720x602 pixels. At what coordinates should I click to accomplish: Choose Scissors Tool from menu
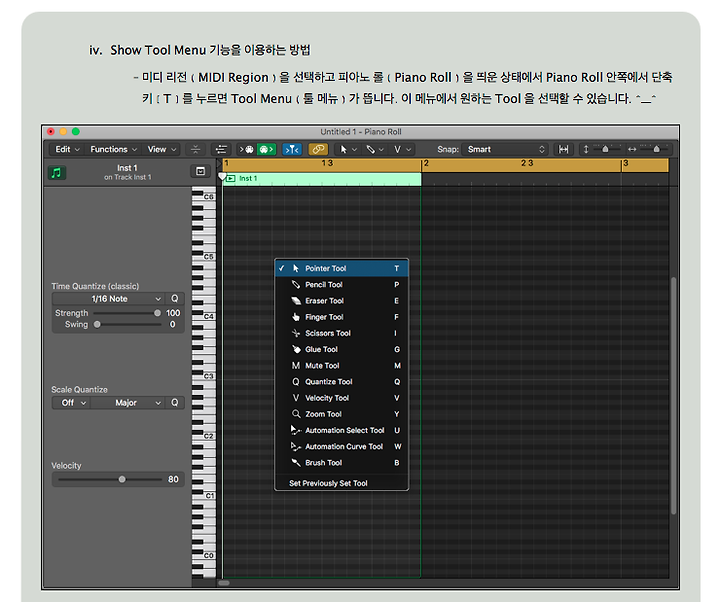click(341, 333)
